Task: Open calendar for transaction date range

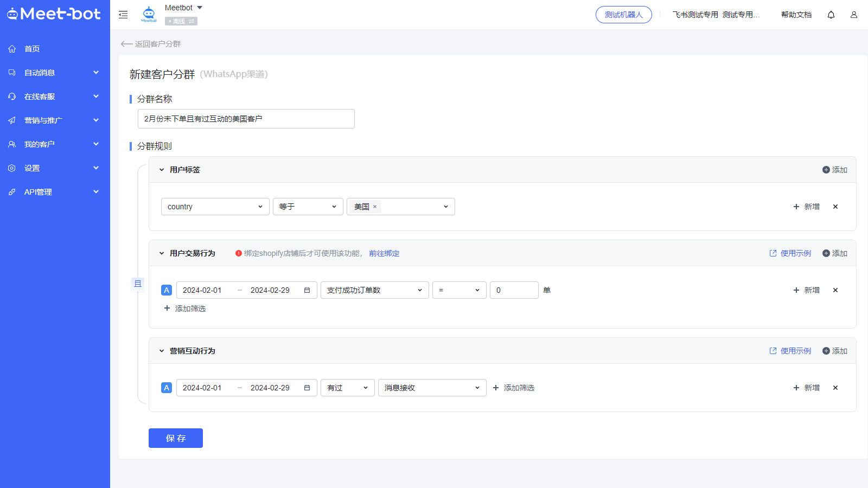Action: [x=307, y=290]
